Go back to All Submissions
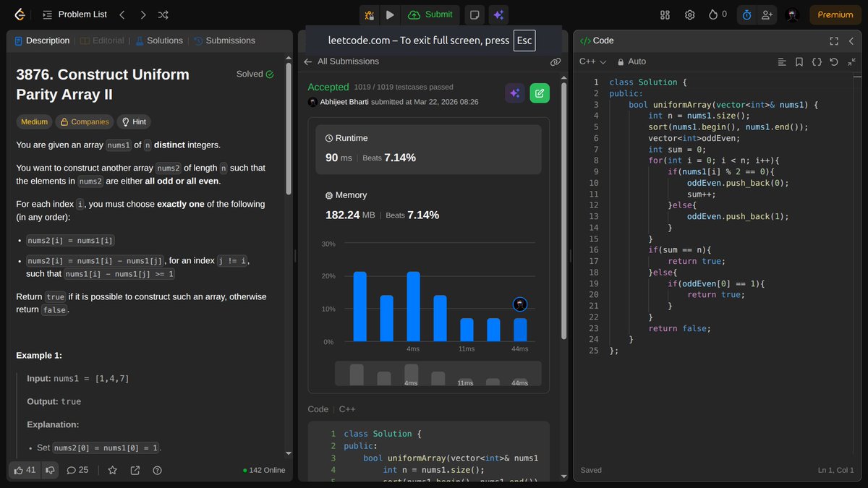Image resolution: width=868 pixels, height=488 pixels. click(341, 61)
